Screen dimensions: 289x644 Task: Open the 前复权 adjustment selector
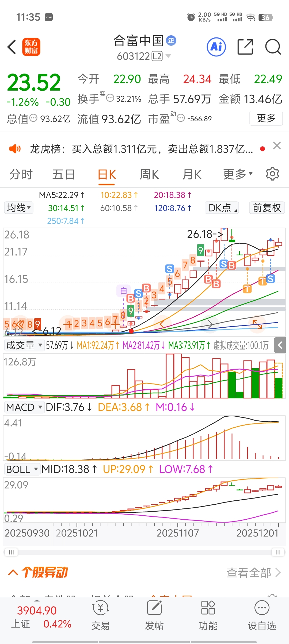[x=267, y=208]
